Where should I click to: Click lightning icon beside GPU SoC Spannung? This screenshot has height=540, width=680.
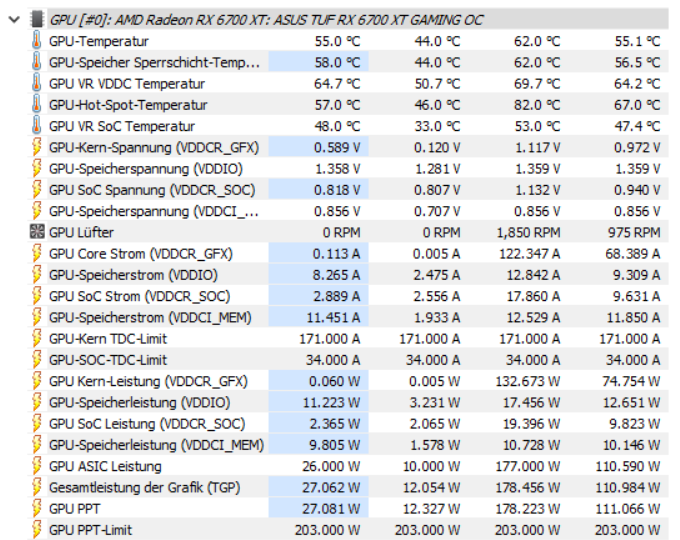click(37, 190)
